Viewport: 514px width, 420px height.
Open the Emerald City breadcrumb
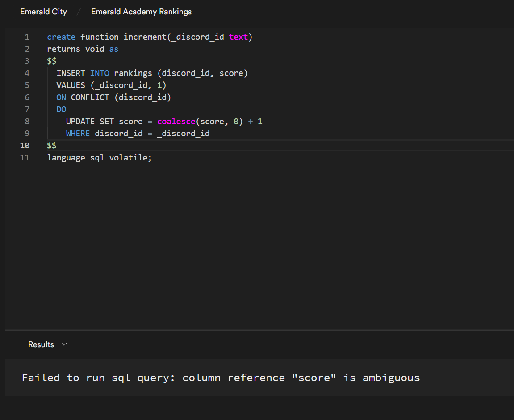[43, 12]
